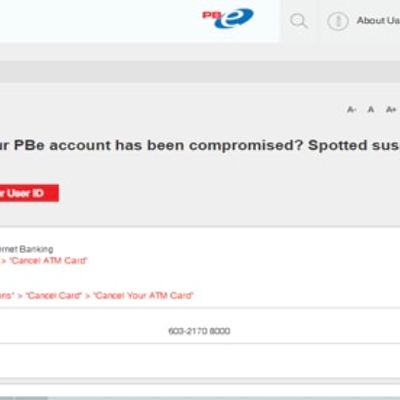Click the circled info icon beside About Us

point(338,21)
